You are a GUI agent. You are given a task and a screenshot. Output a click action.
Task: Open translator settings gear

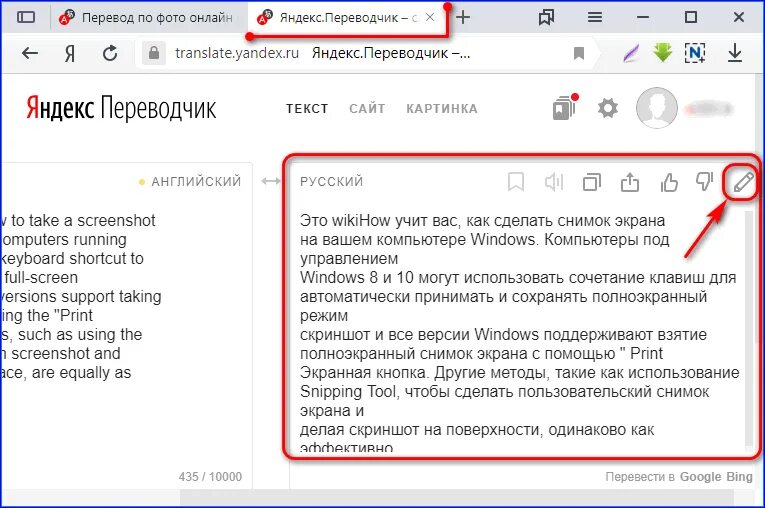[x=608, y=108]
